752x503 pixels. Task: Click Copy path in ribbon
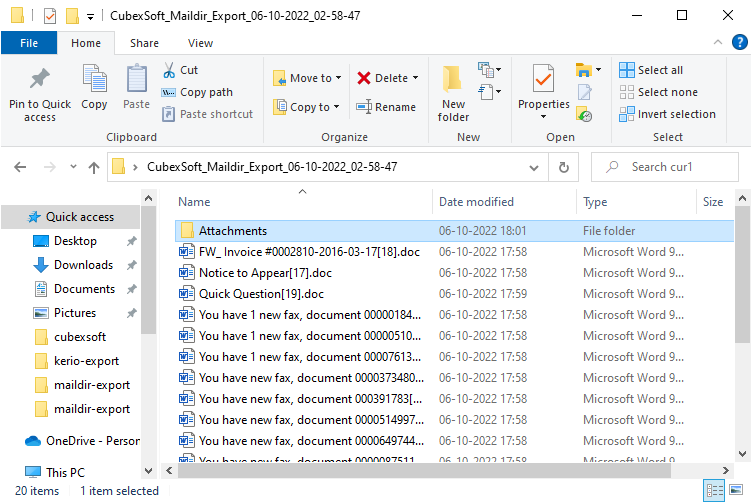[198, 92]
